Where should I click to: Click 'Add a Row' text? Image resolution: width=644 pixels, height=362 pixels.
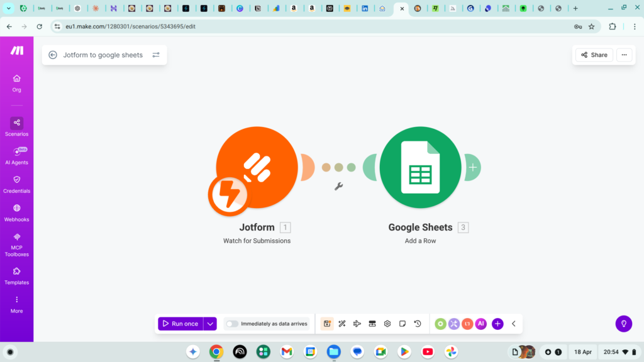[420, 241]
